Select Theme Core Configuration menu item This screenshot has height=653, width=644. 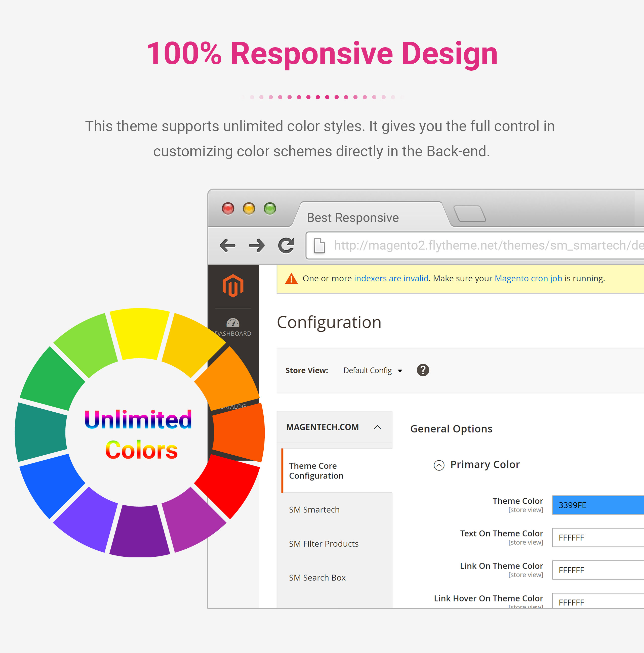click(337, 470)
